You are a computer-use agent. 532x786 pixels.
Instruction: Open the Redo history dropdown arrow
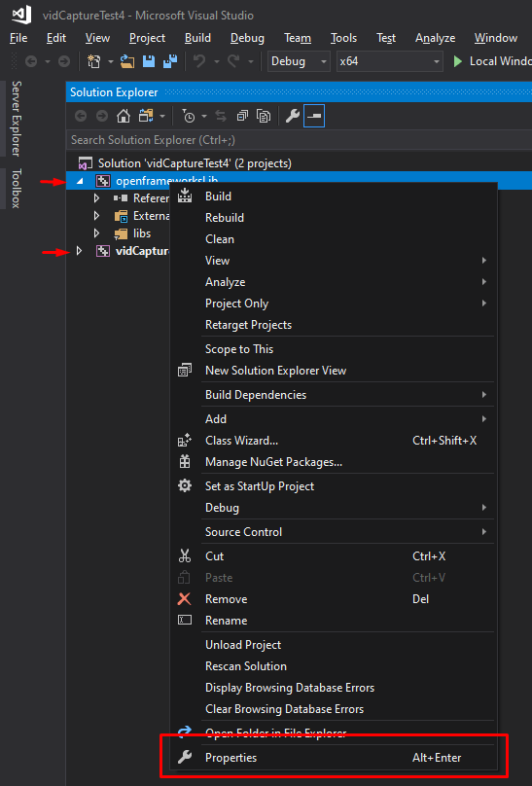click(251, 62)
